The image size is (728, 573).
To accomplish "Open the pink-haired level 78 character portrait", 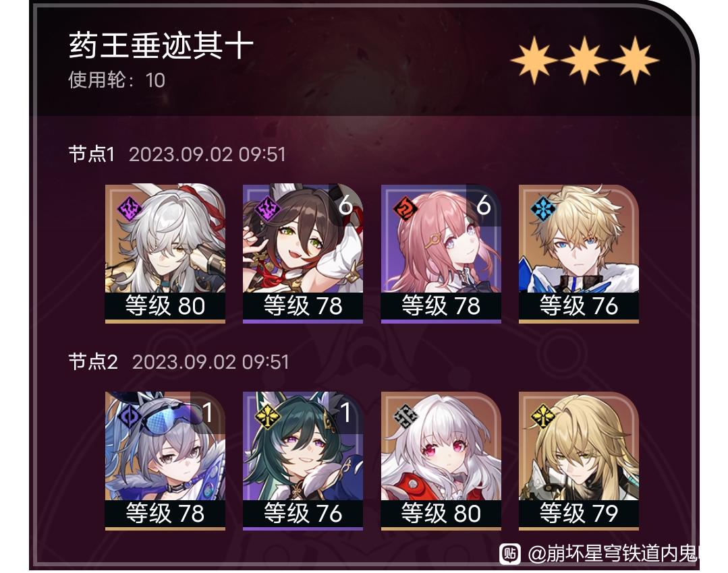I will coord(441,253).
